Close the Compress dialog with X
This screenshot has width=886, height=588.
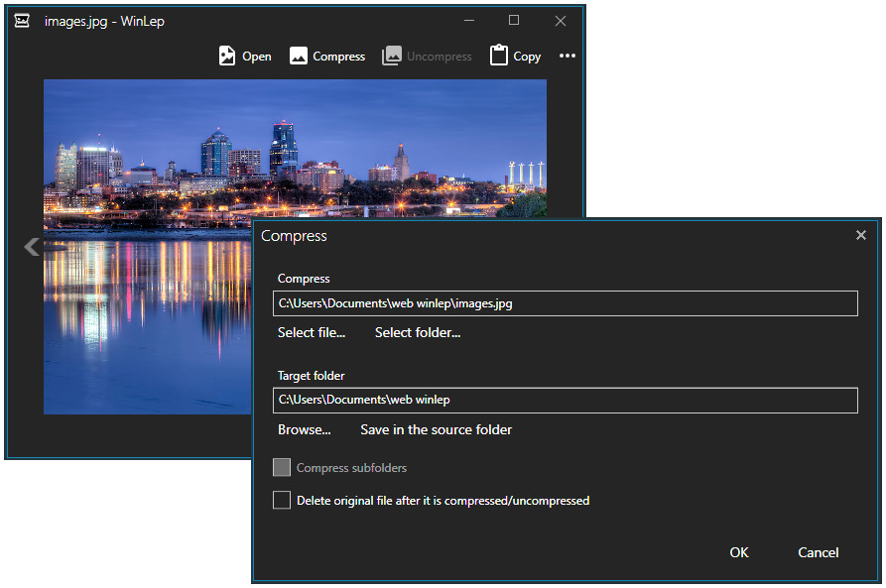coord(860,235)
